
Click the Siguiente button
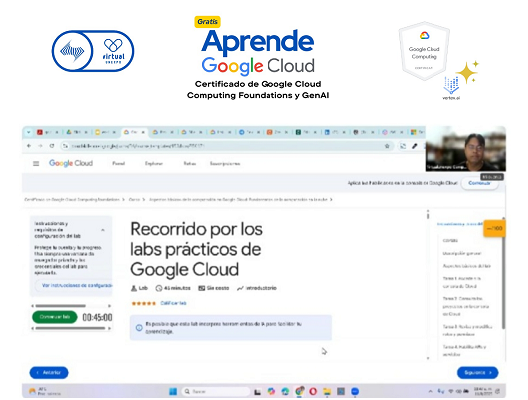point(477,373)
